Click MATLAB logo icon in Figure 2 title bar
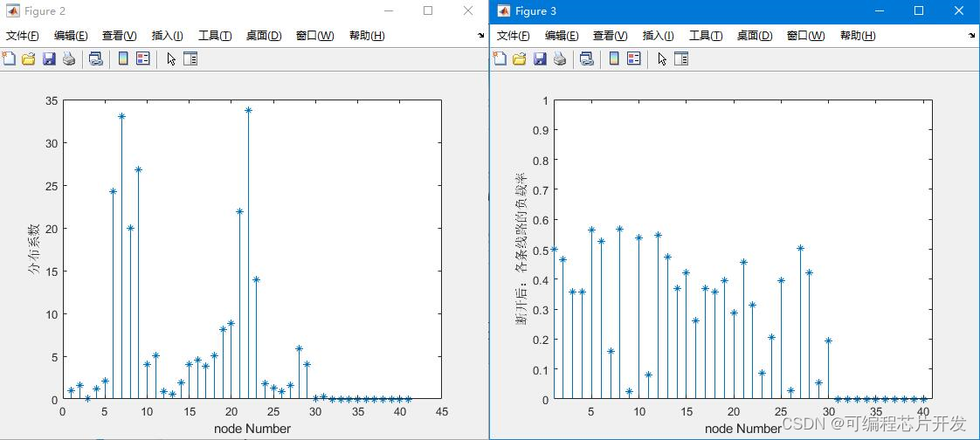This screenshot has width=980, height=440. 12,10
